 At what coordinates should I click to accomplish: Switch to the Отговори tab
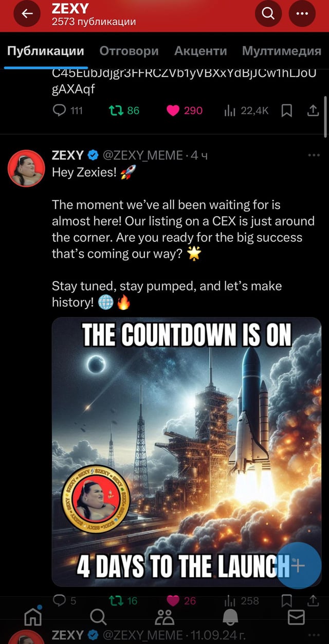[x=129, y=51]
